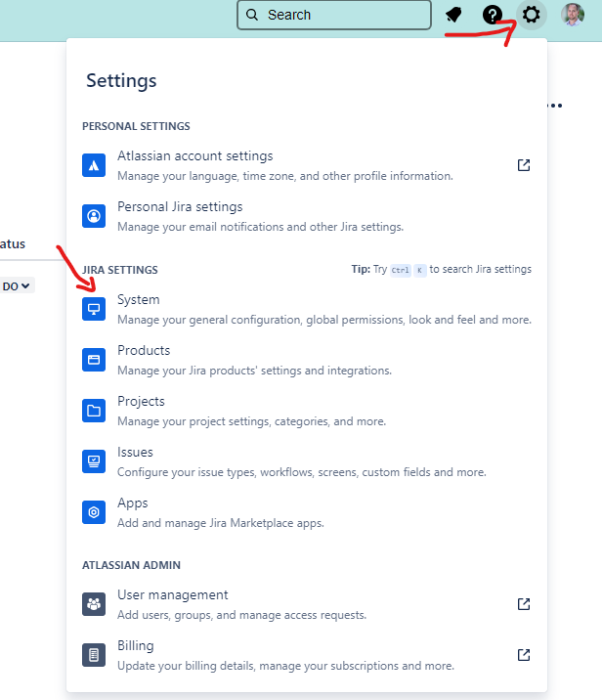Click external link icon for Billing
Screen dimensions: 602x700
524,655
